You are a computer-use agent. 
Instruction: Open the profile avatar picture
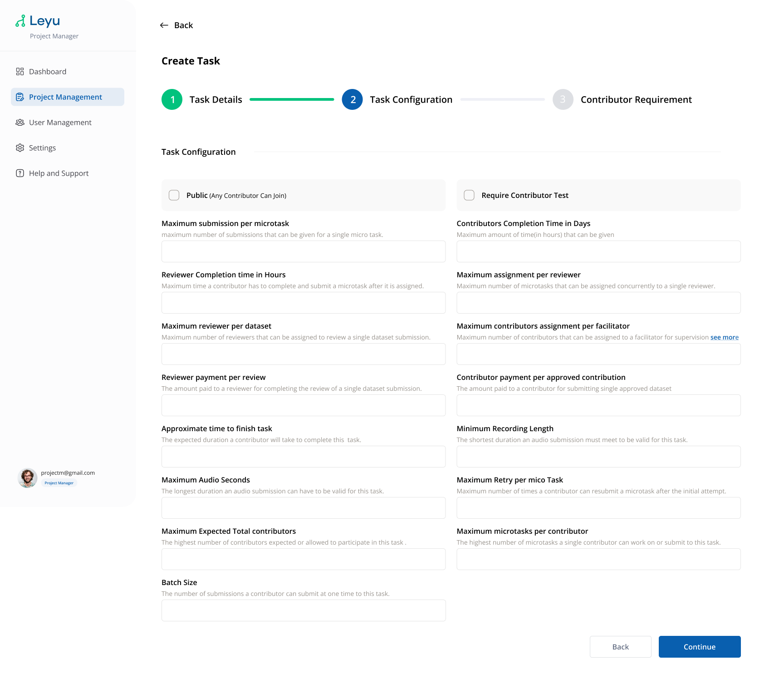[27, 477]
